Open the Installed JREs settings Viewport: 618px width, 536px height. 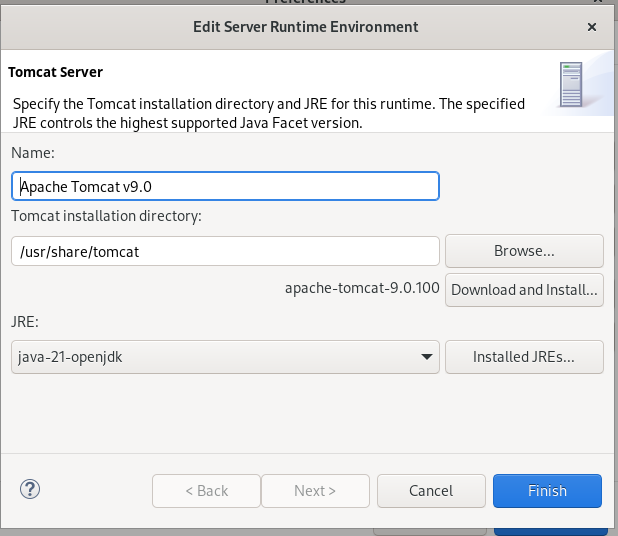point(524,357)
